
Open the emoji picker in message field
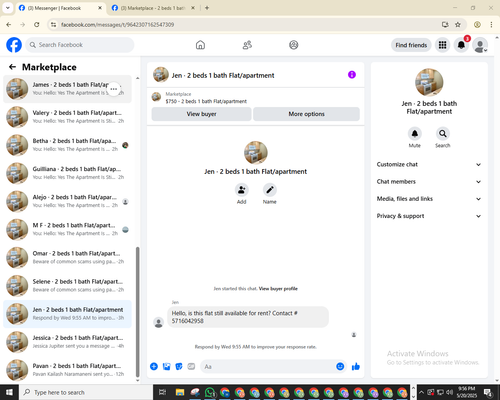pos(340,367)
